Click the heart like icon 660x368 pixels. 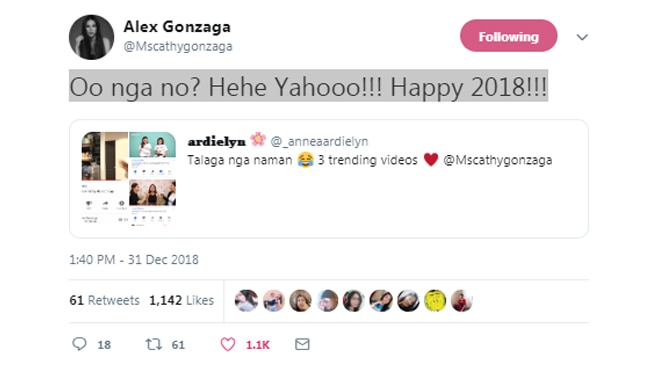228,344
